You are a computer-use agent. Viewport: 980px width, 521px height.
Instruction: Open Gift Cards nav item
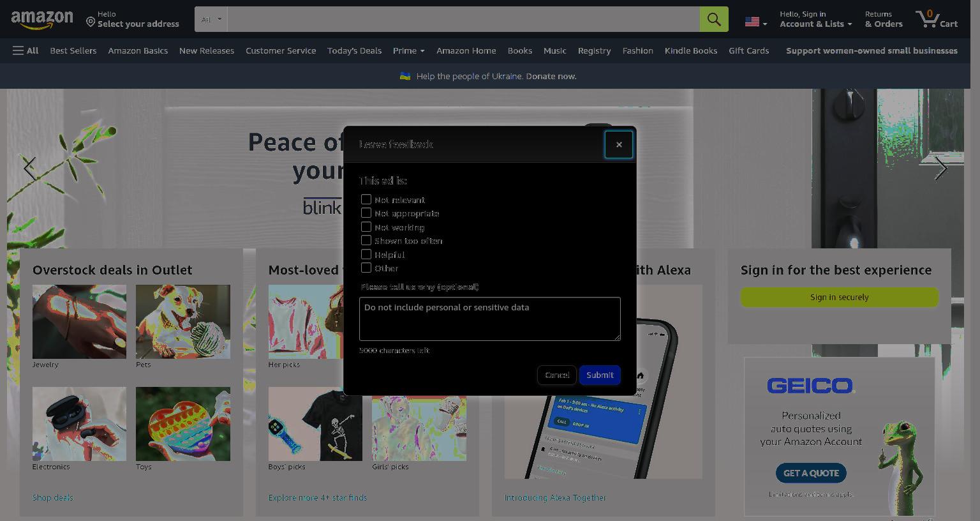[748, 50]
